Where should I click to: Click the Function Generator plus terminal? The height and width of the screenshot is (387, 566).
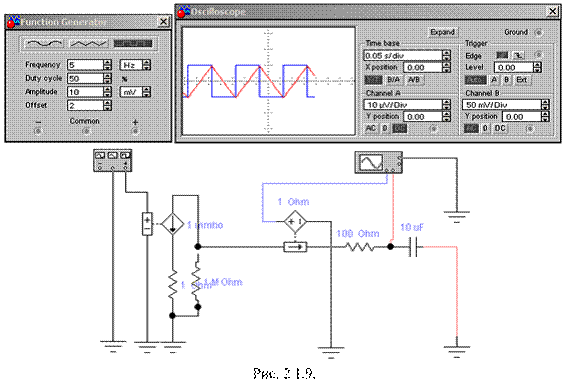135,131
